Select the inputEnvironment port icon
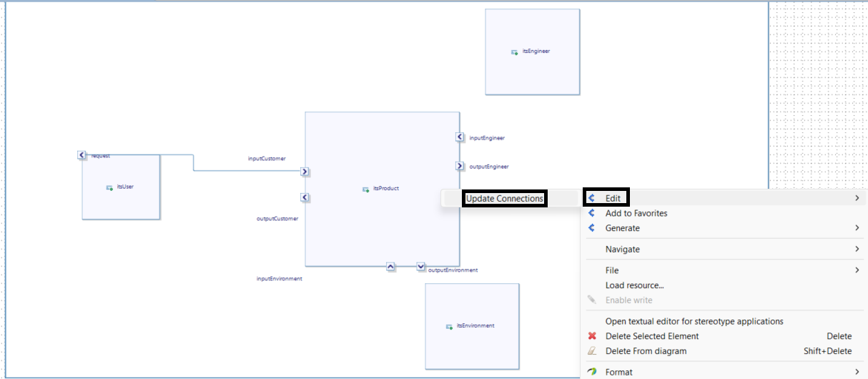Image resolution: width=868 pixels, height=379 pixels. (390, 267)
